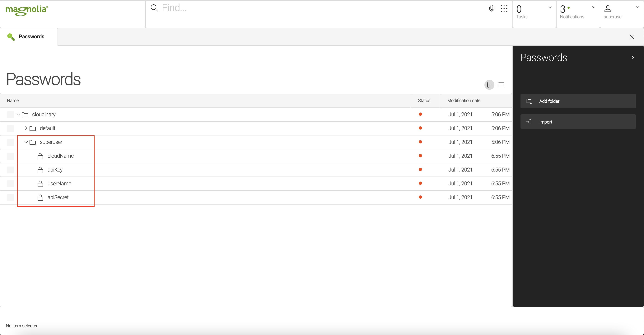Click the superuser profile icon

[x=608, y=8]
